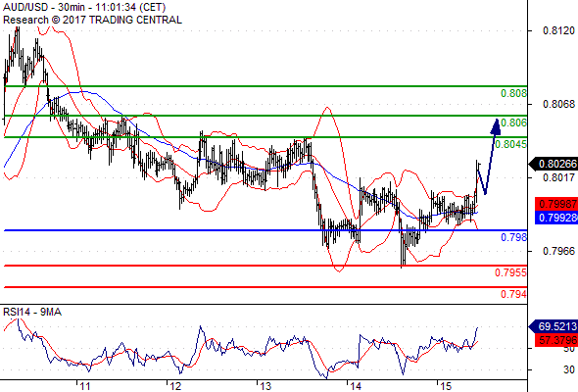Screen dimensions: 578x392
Task: Click the red RSI average tag 57.3796
Action: (556, 340)
